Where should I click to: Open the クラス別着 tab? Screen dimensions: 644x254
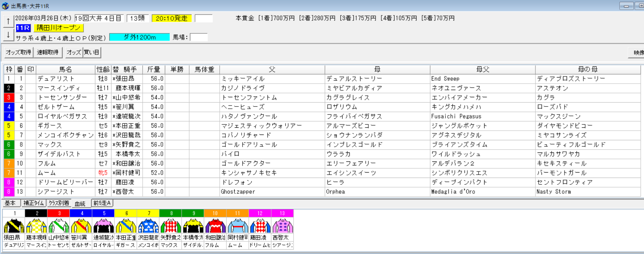click(59, 203)
